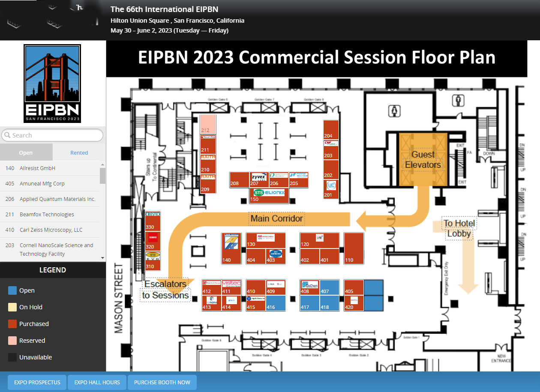Select the STS Elionix logo at booth 150
This screenshot has width=540, height=392.
269,193
